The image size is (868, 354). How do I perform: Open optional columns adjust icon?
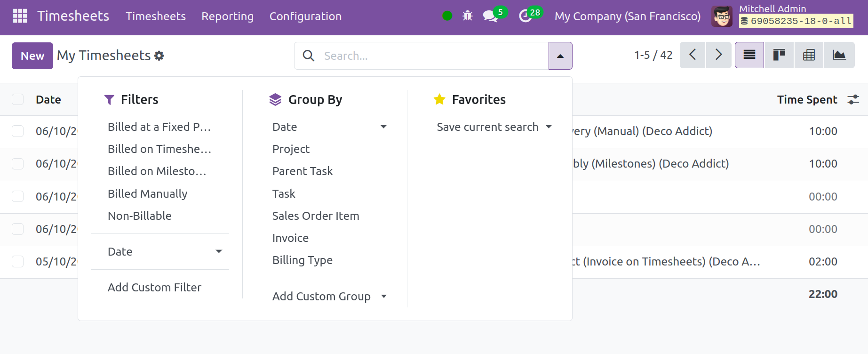coord(853,100)
